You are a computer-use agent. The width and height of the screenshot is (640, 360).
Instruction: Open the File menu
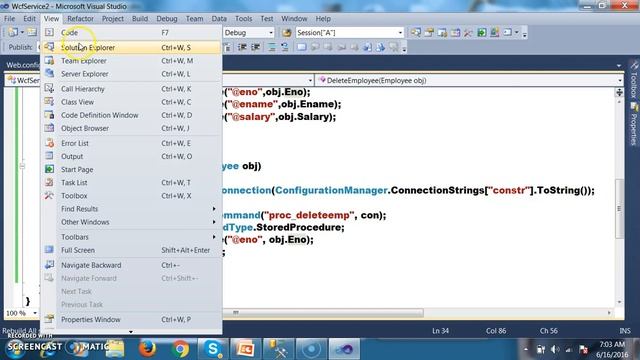(9, 19)
